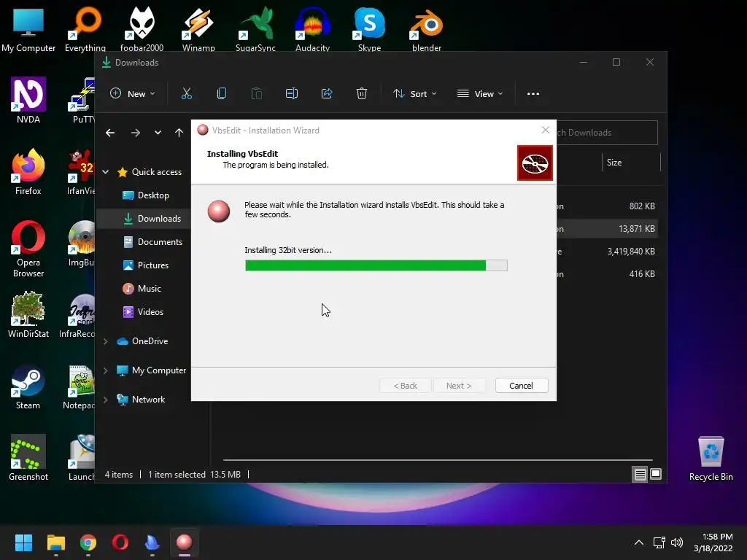Open the Audacity desktop shortcut

pos(312,29)
